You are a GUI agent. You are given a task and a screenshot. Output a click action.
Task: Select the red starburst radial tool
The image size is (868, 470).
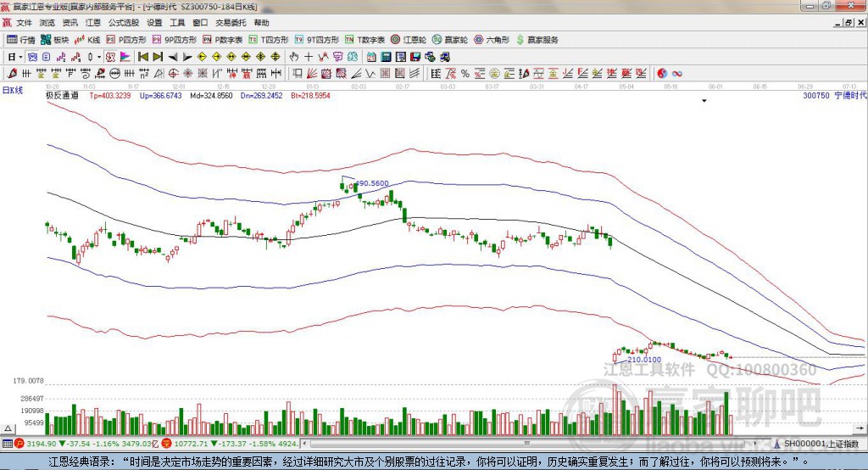click(x=187, y=73)
